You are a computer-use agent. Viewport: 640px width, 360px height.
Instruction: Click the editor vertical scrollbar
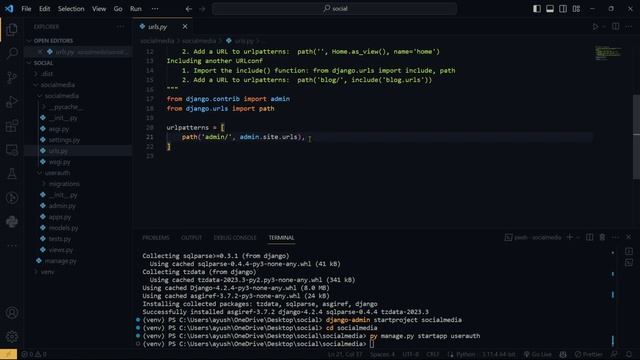click(636, 137)
